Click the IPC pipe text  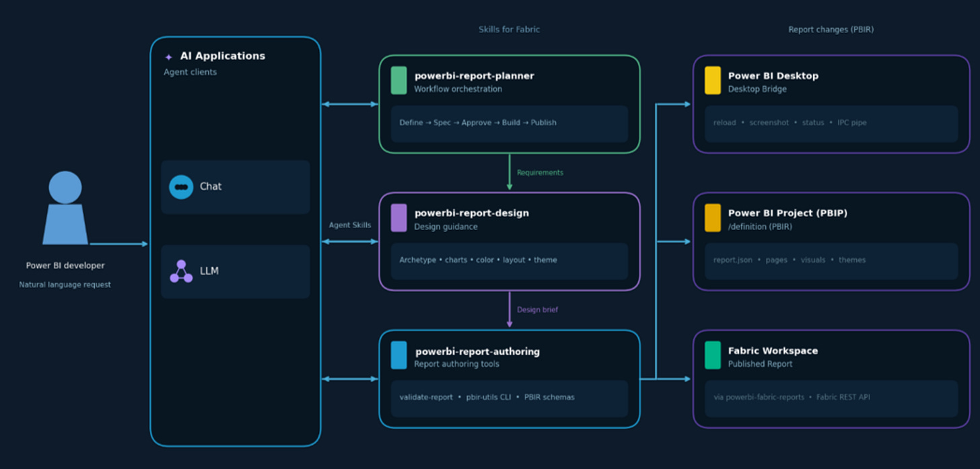coord(852,123)
